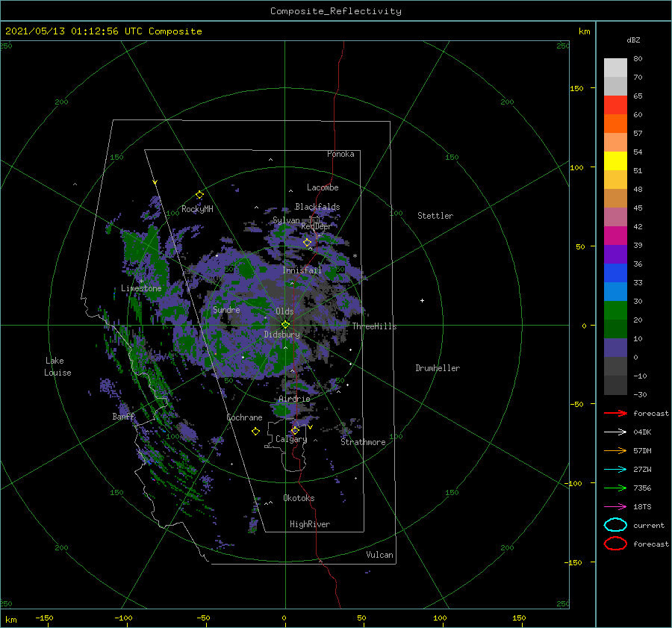This screenshot has height=628, width=672.
Task: Click the Didsbury city label
Action: pos(282,335)
